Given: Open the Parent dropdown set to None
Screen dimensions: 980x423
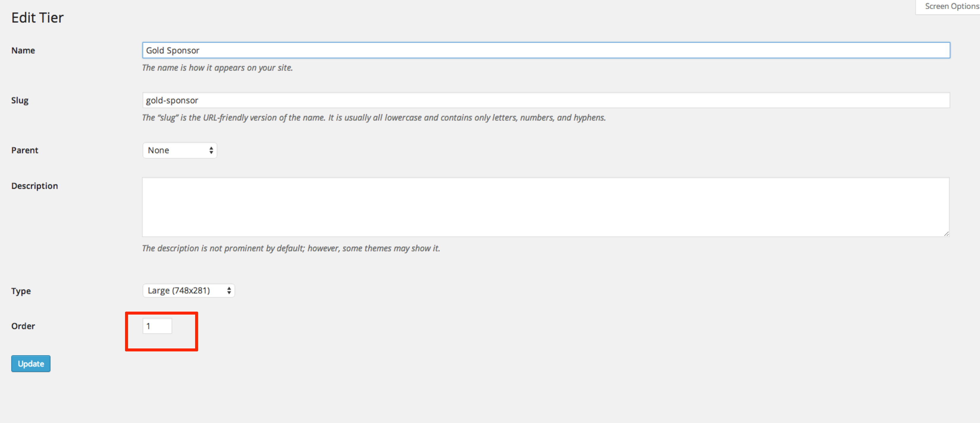Looking at the screenshot, I should pos(180,150).
